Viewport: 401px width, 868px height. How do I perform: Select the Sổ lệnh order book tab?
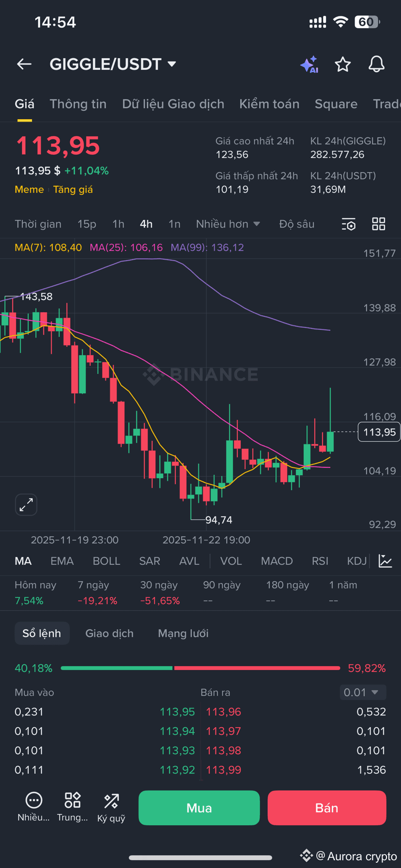click(x=42, y=634)
